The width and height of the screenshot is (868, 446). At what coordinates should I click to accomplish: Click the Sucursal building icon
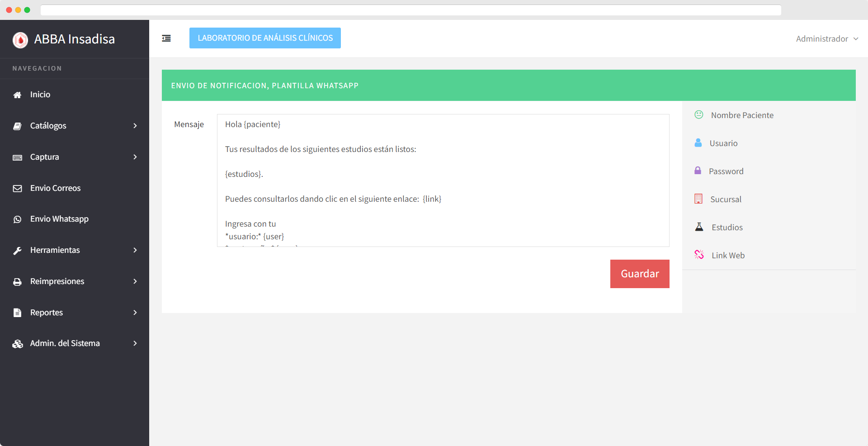698,199
